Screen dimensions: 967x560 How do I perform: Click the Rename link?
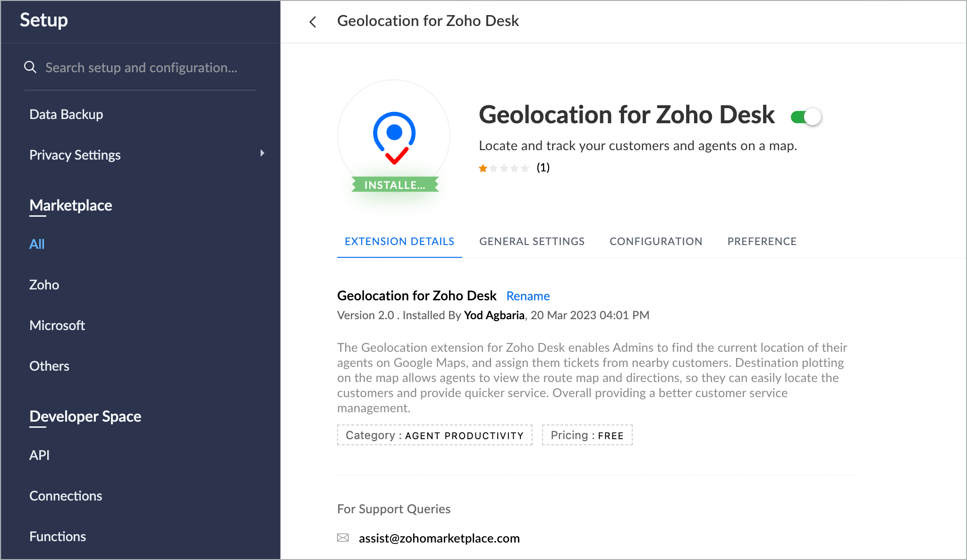coord(528,296)
